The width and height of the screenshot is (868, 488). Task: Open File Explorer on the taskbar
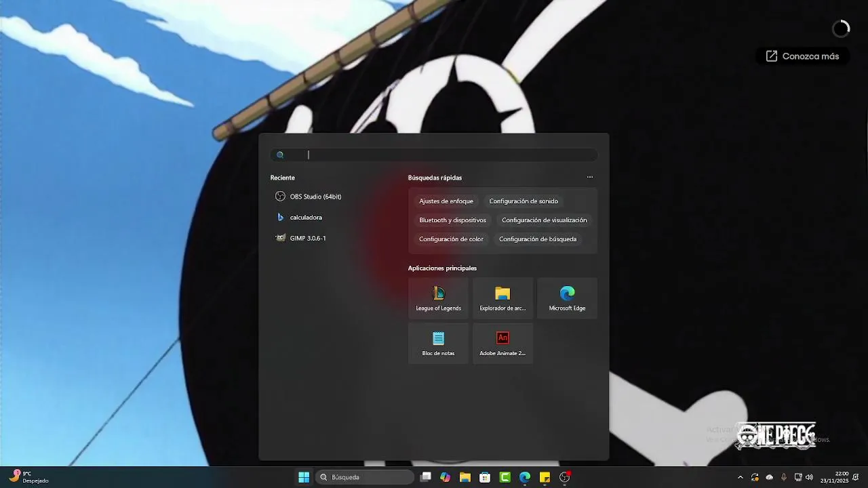[465, 477]
